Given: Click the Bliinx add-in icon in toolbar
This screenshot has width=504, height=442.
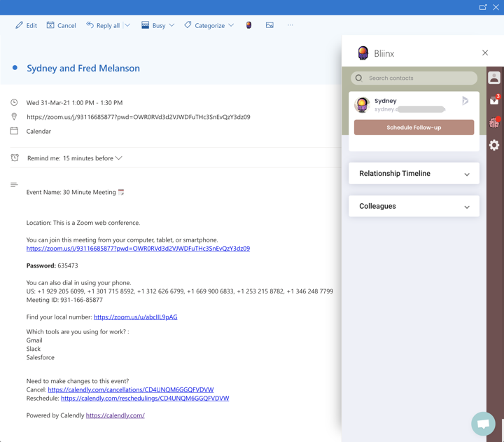Looking at the screenshot, I should click(248, 25).
